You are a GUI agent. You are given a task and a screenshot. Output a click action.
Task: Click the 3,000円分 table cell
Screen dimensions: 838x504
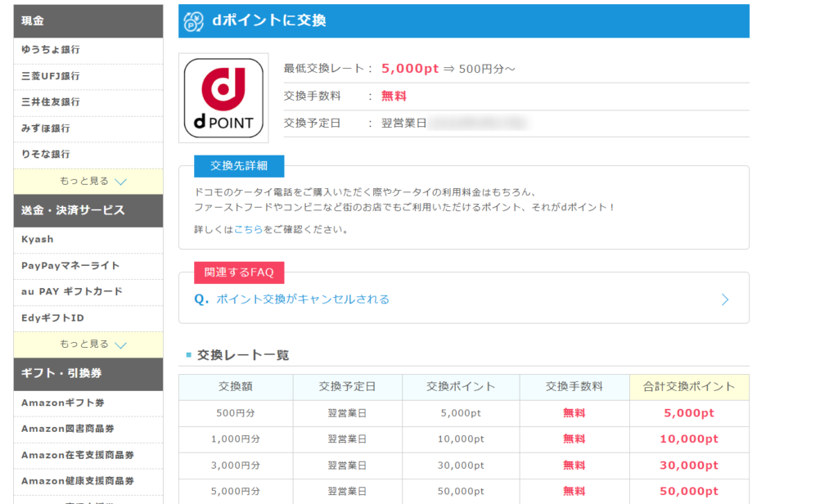[236, 466]
